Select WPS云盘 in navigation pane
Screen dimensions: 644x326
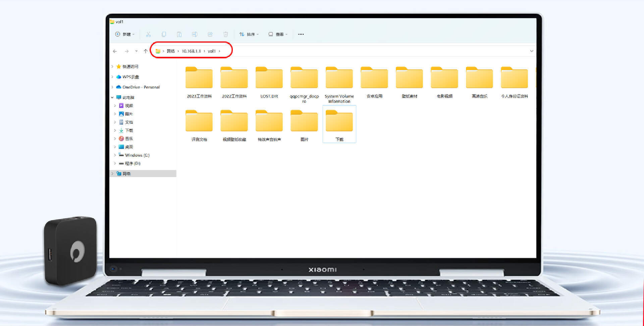pos(130,77)
